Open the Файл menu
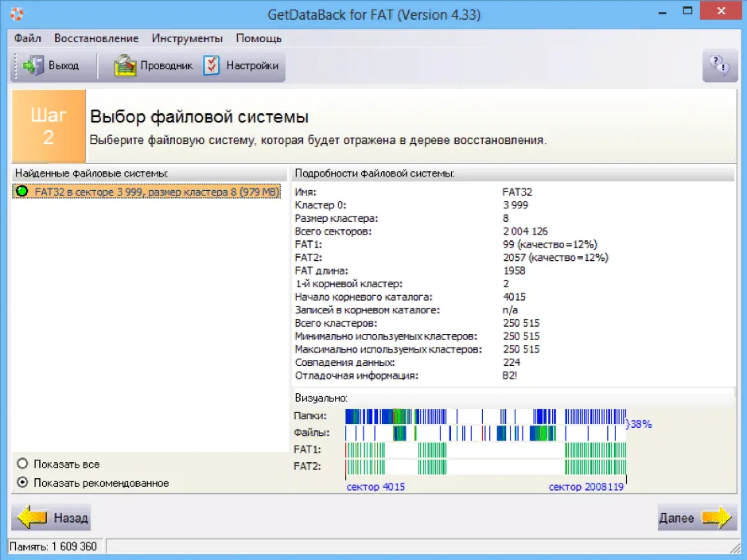Image resolution: width=747 pixels, height=560 pixels. pos(28,38)
